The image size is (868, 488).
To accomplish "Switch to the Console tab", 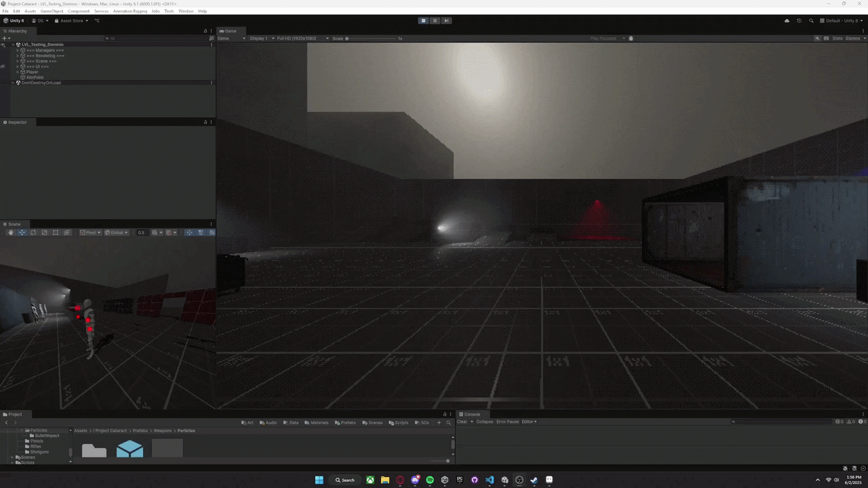I will click(471, 414).
